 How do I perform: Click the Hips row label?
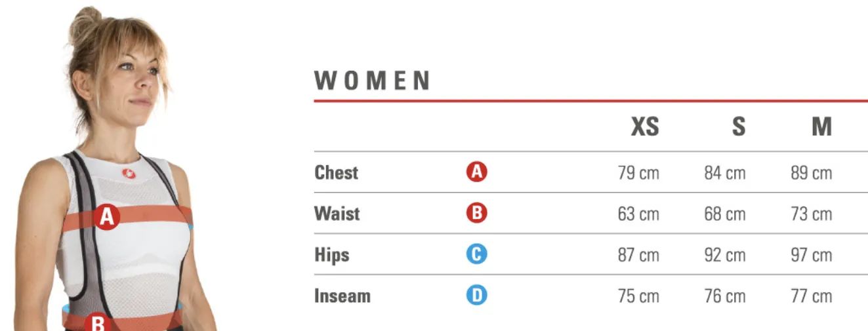click(332, 255)
